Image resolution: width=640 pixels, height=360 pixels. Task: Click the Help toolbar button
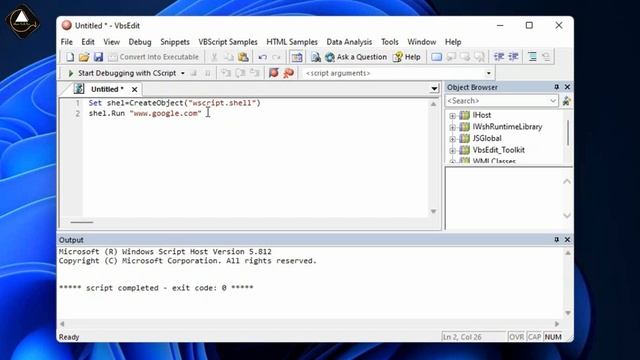click(x=407, y=57)
